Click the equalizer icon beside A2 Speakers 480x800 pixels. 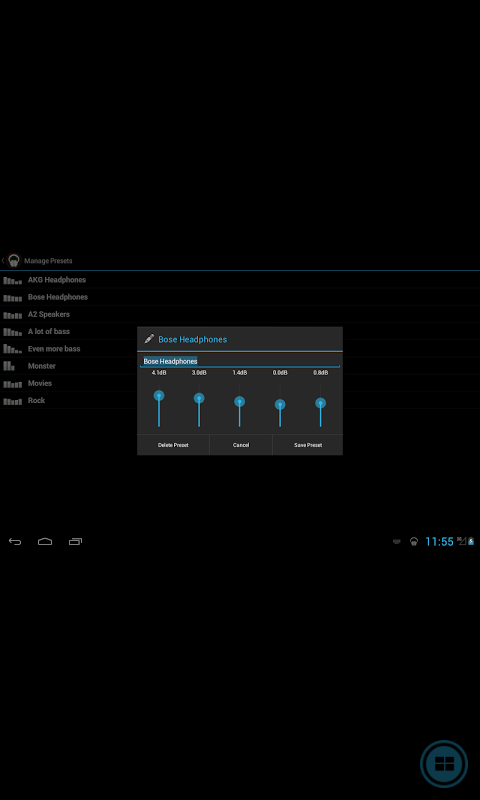13,315
